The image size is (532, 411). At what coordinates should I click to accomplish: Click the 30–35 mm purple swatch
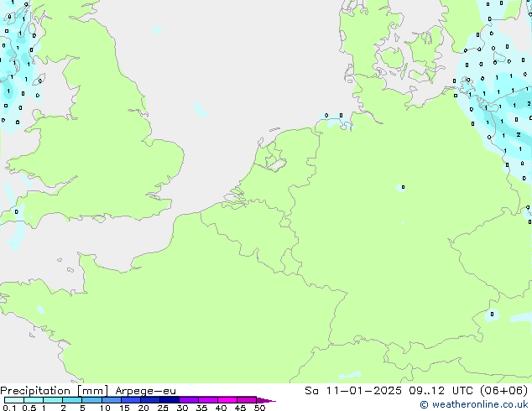coord(188,400)
